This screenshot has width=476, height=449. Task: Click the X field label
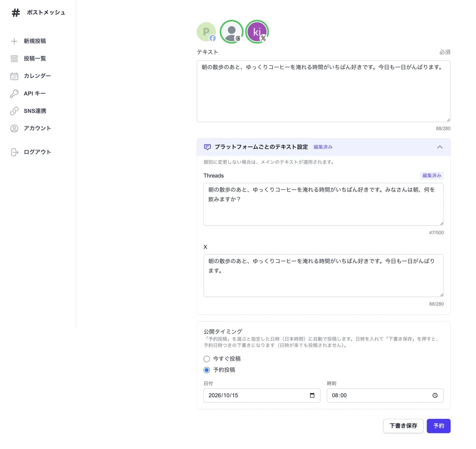pos(205,247)
